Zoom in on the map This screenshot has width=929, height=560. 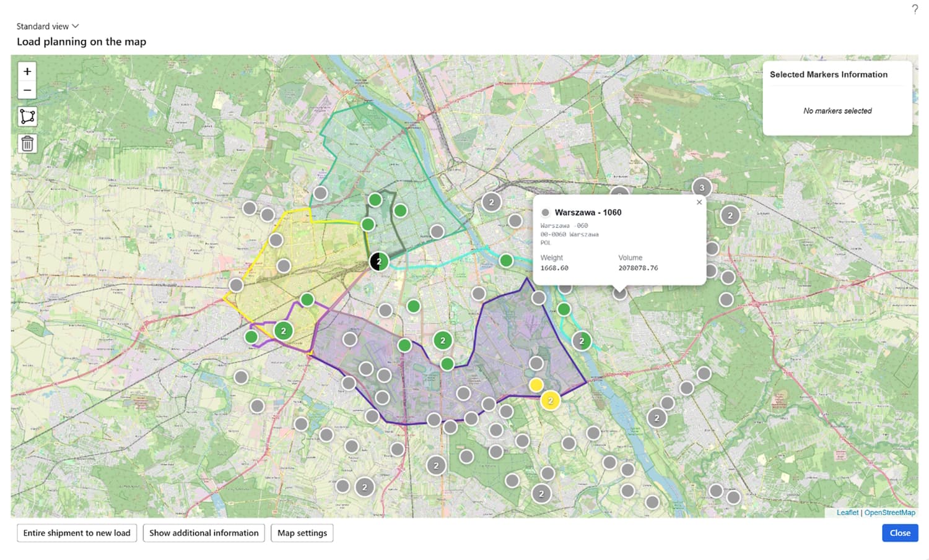tap(27, 72)
